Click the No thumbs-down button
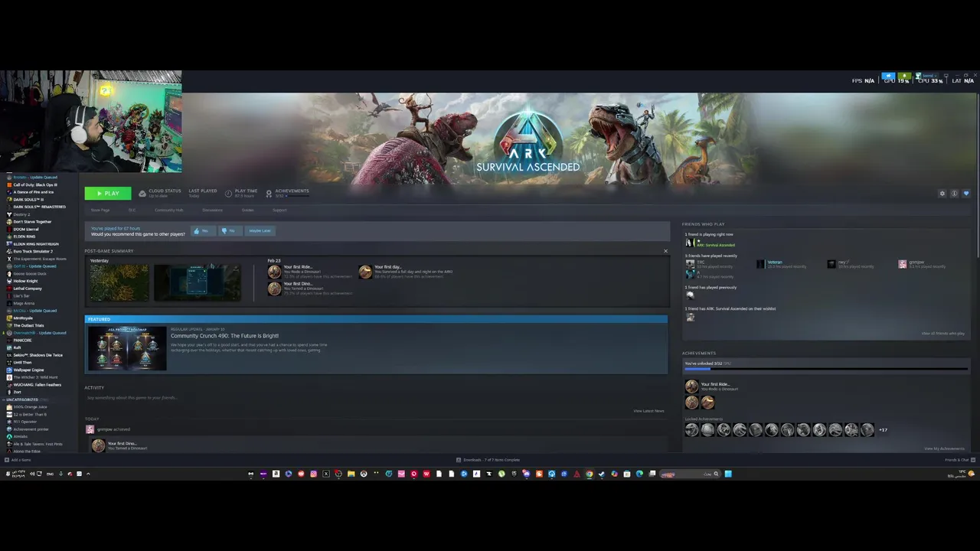The image size is (980, 551). [229, 230]
